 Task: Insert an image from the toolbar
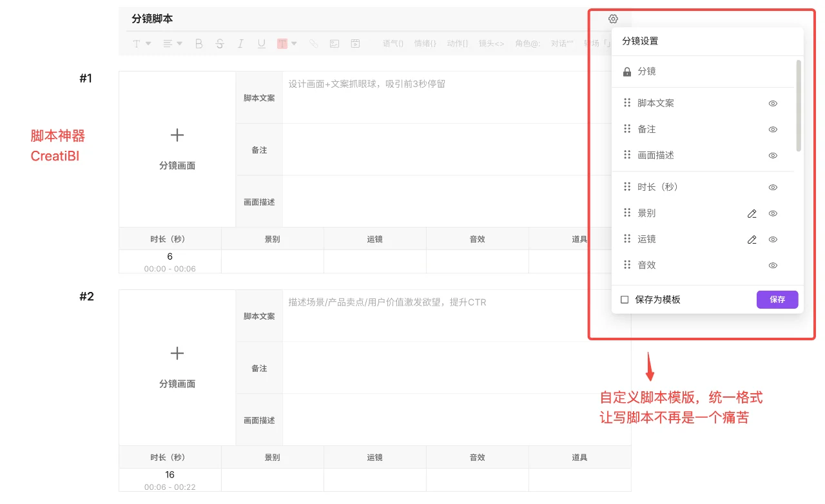tap(335, 43)
